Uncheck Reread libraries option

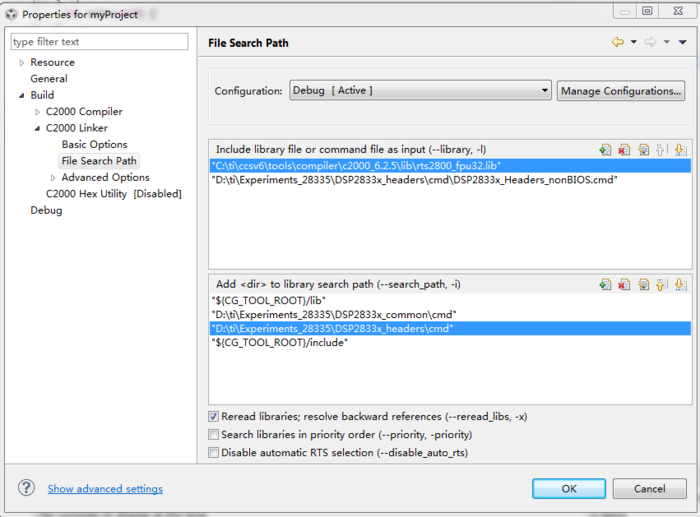213,417
